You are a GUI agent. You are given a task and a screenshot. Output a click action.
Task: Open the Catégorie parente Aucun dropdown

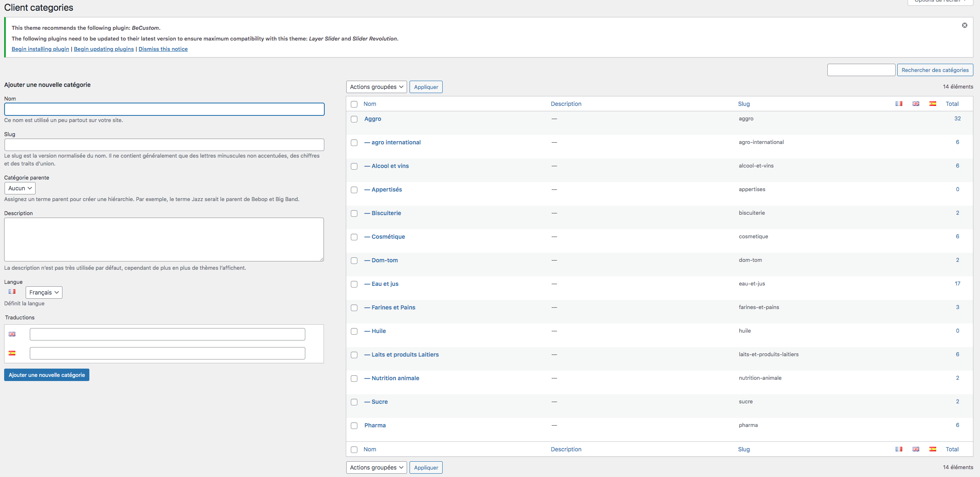[20, 188]
